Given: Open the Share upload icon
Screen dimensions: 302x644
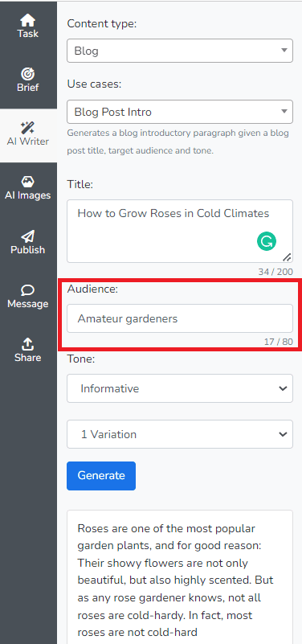Looking at the screenshot, I should click(x=28, y=344).
